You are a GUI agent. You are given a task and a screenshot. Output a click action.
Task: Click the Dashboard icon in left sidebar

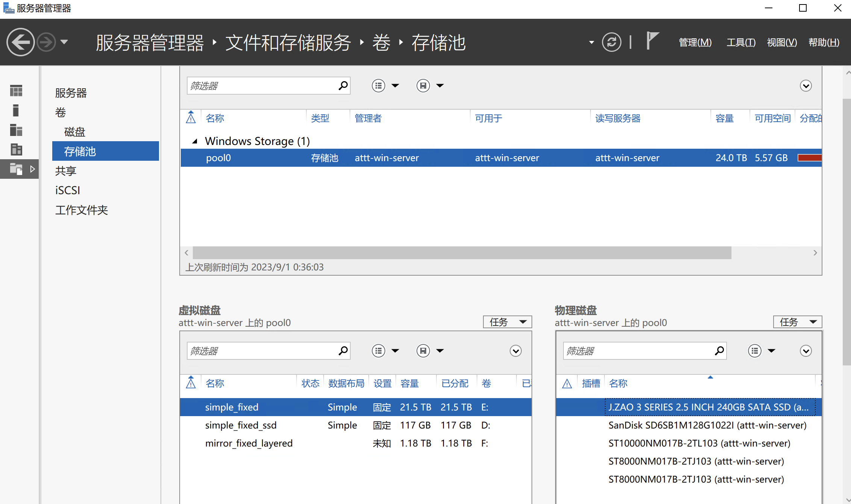point(16,91)
